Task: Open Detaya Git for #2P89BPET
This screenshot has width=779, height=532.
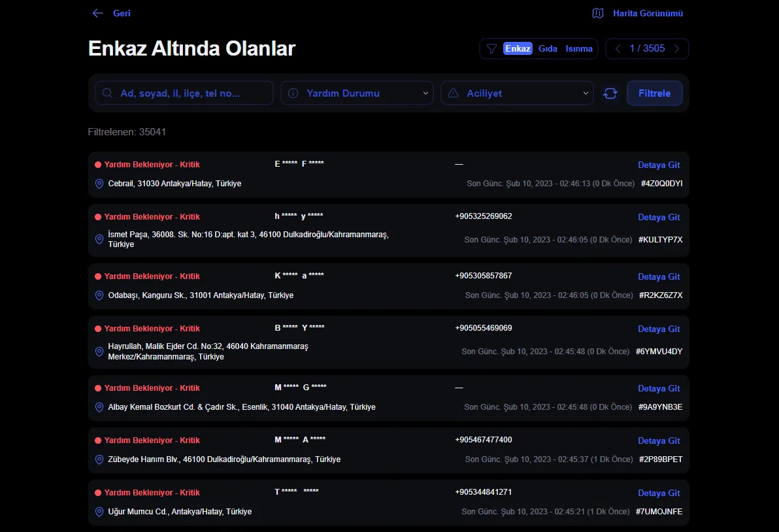Action: 659,441
